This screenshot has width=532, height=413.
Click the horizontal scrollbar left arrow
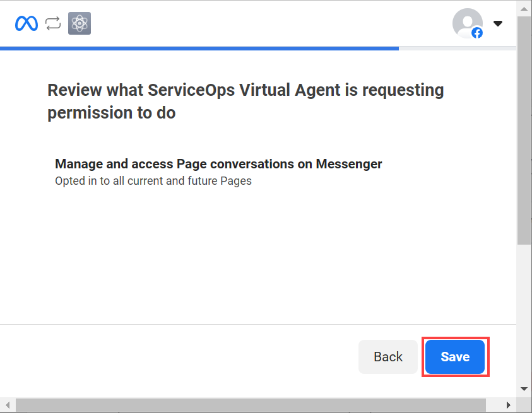point(8,405)
